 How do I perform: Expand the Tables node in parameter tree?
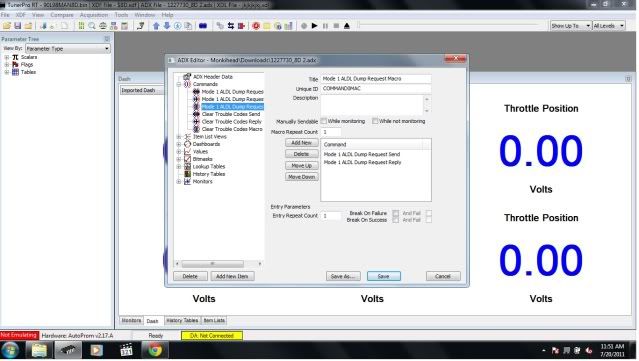tap(7, 72)
